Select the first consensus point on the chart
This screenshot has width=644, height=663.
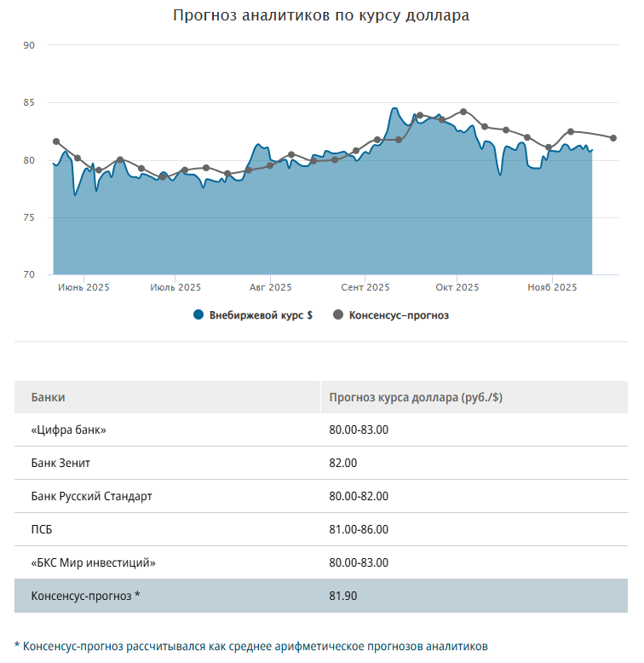[x=56, y=141]
